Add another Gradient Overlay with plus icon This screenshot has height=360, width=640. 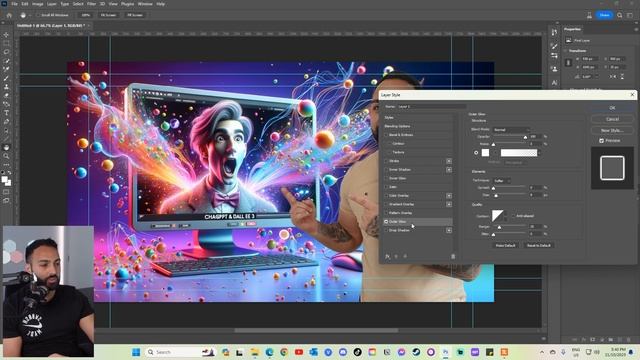[x=449, y=204]
